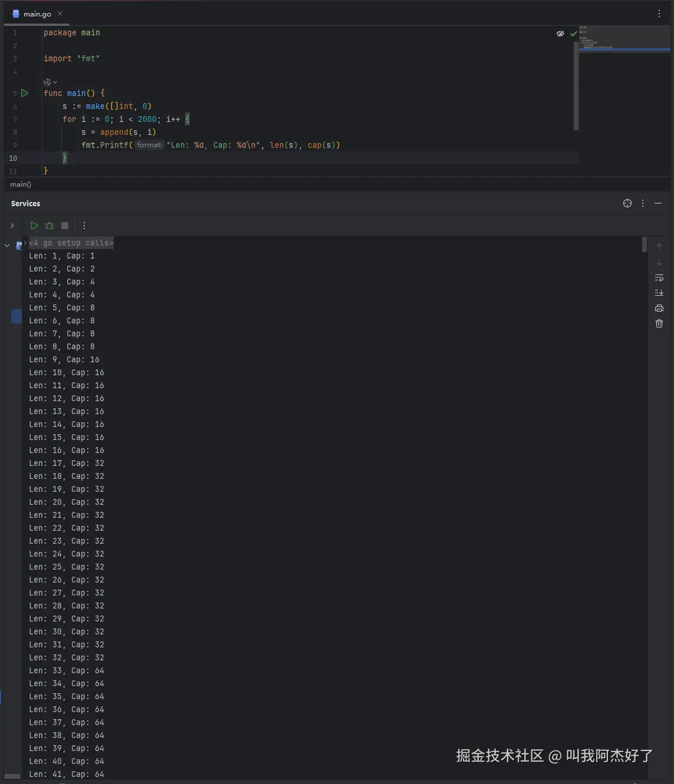
Task: Click output line 'Len: 16, Cap: 16'
Action: [x=67, y=450]
